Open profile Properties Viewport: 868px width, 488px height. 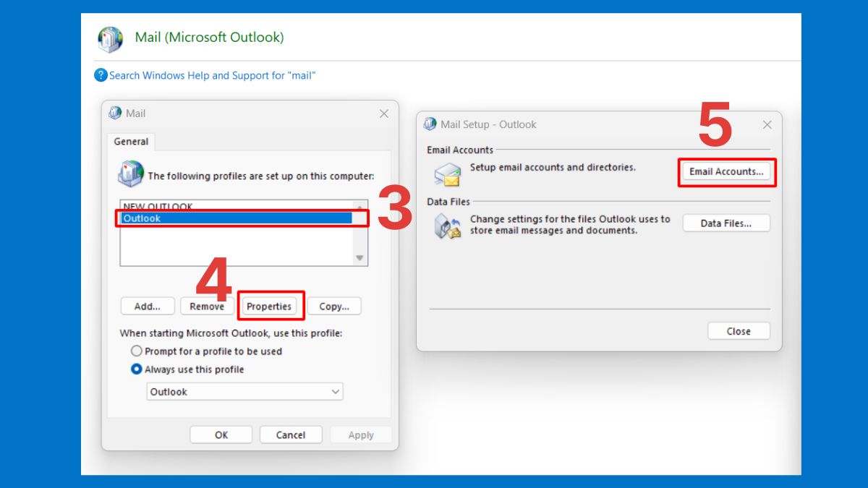(269, 306)
